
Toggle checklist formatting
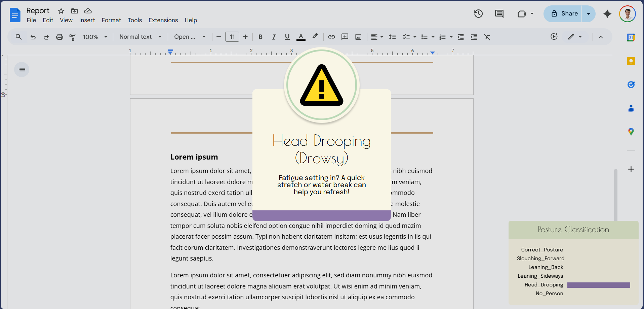pos(406,37)
